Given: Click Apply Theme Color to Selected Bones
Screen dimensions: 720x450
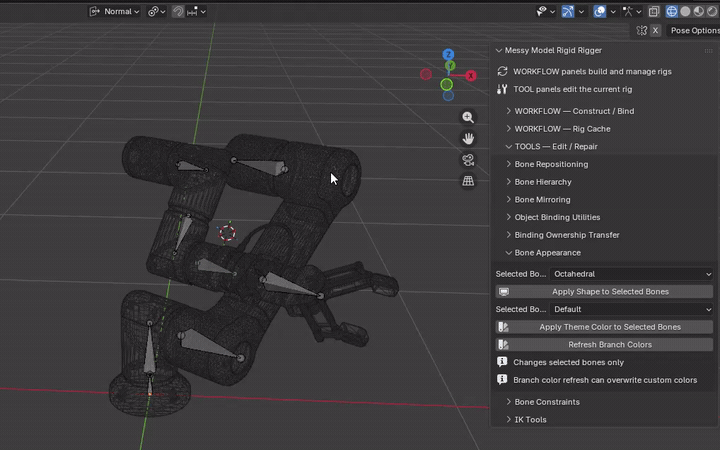Looking at the screenshot, I should pos(604,327).
